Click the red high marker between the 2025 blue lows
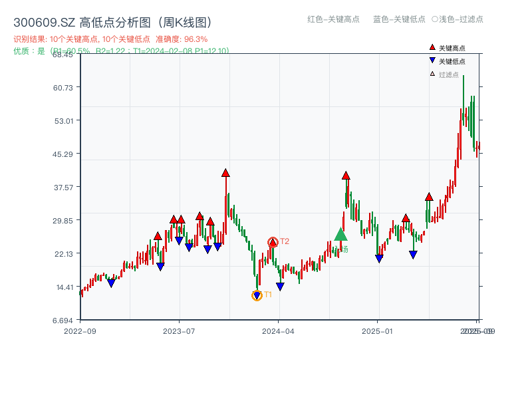Screen dimensions: 532x399 pos(406,218)
